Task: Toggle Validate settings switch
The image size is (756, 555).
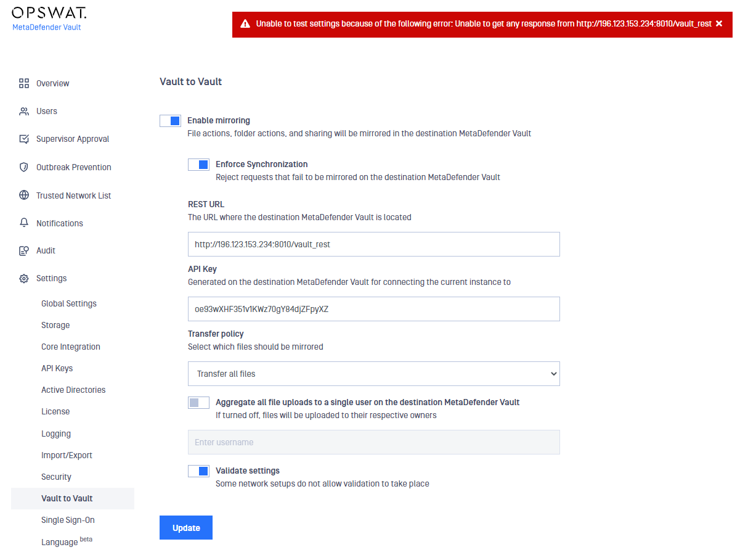Action: click(198, 471)
